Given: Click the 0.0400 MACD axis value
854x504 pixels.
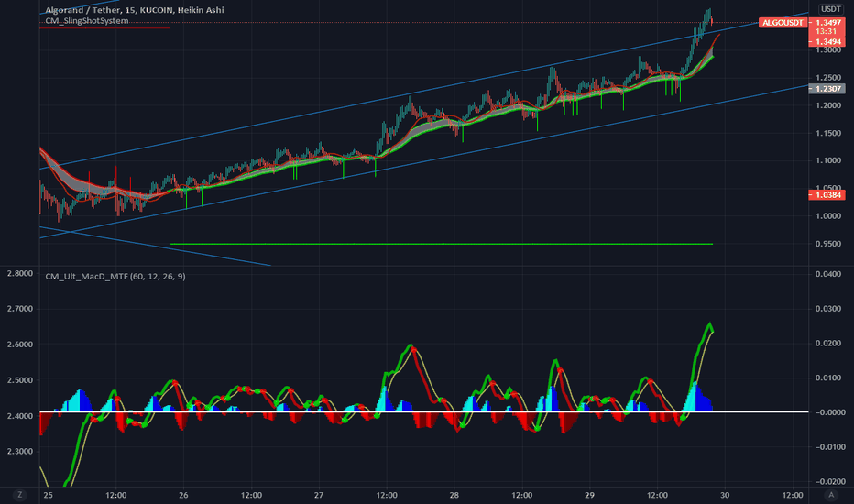Looking at the screenshot, I should tap(827, 273).
